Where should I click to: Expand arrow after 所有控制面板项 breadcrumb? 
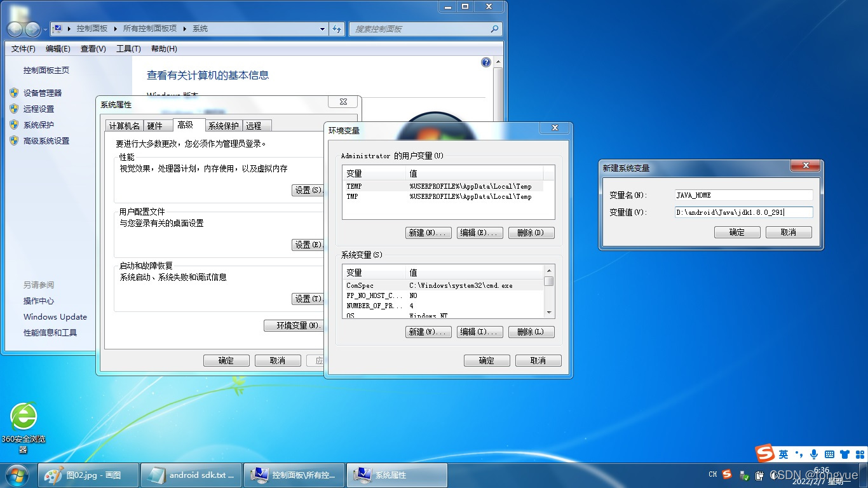(x=184, y=29)
